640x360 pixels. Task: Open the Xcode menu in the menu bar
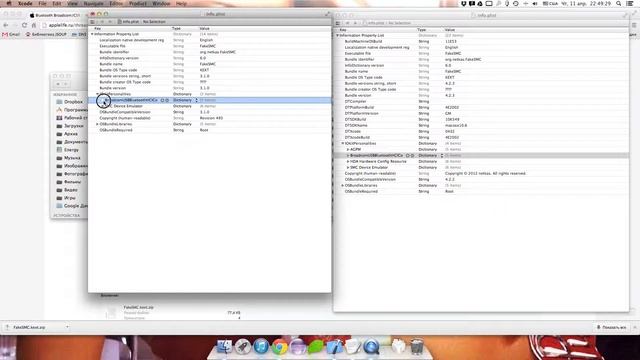(25, 3)
